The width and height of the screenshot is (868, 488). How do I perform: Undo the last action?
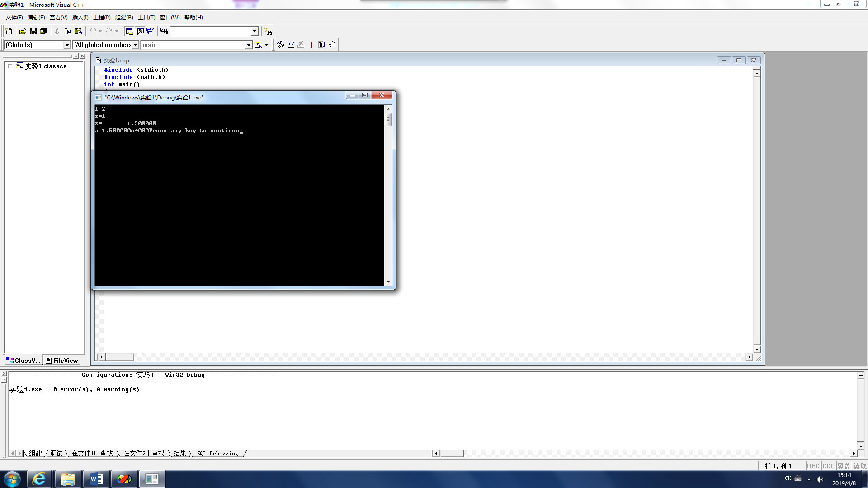pyautogui.click(x=92, y=31)
